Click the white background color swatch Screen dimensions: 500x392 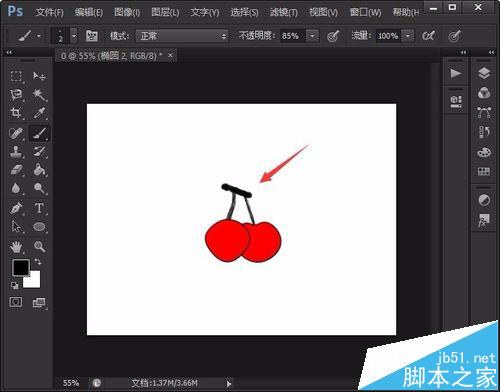(33, 281)
